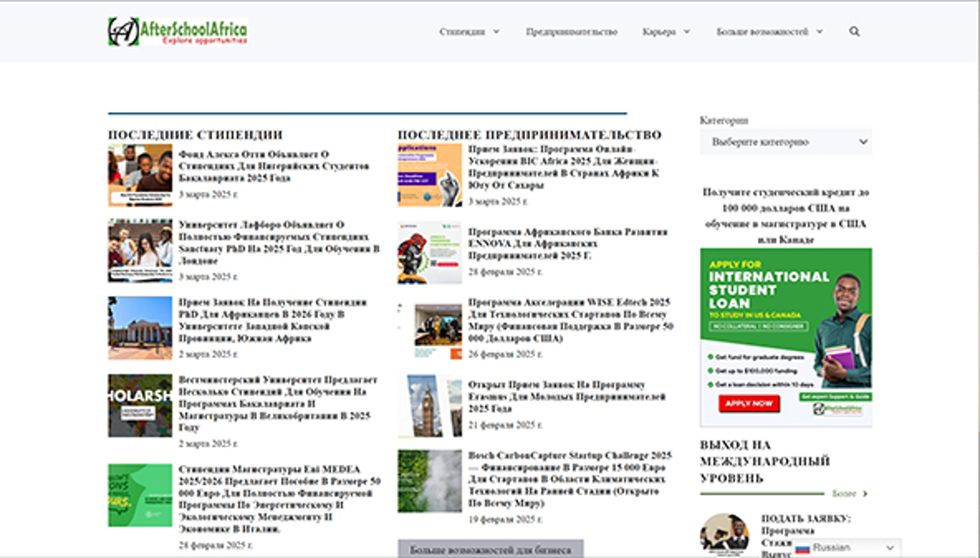The width and height of the screenshot is (980, 558).
Task: Open the Предпринимательство menu item
Action: tap(571, 31)
